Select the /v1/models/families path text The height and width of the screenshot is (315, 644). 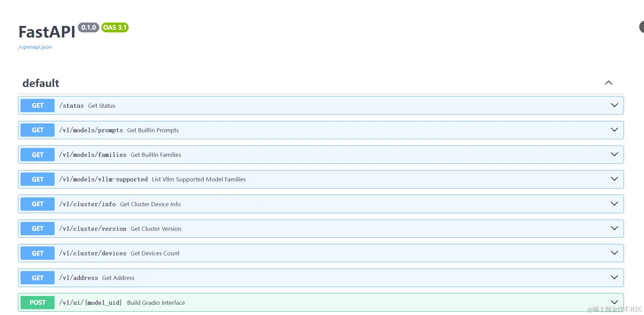click(92, 155)
